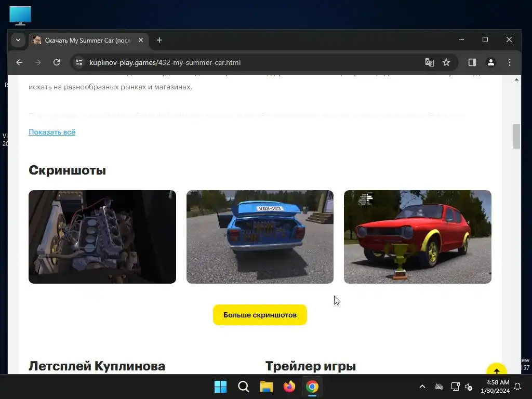532x399 pixels.
Task: Show hidden system tray icons
Action: coord(422,387)
